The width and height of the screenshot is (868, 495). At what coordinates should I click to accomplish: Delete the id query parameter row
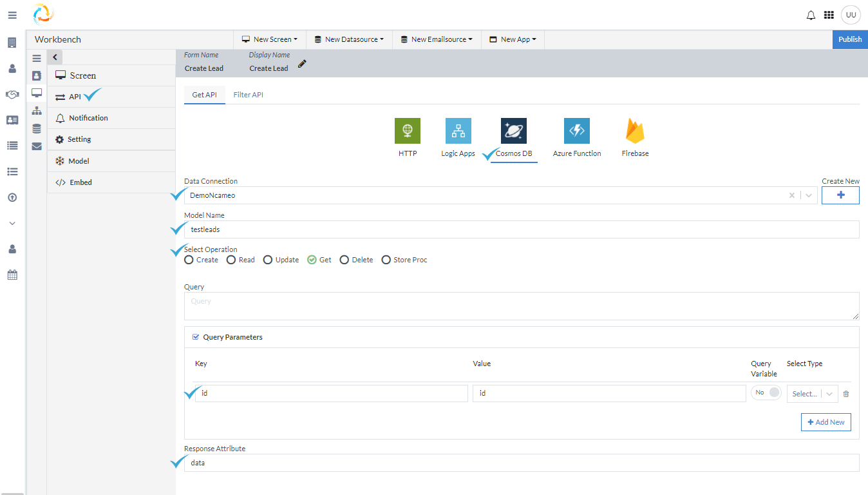846,394
